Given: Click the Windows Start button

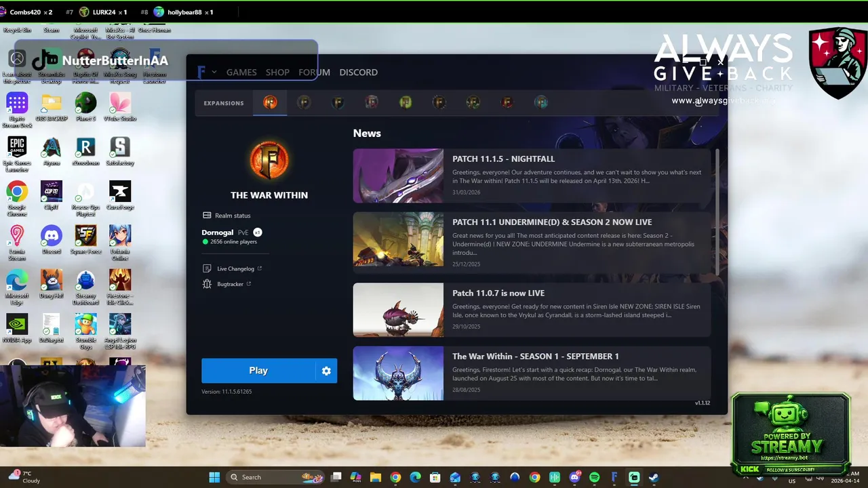Looking at the screenshot, I should (x=214, y=477).
